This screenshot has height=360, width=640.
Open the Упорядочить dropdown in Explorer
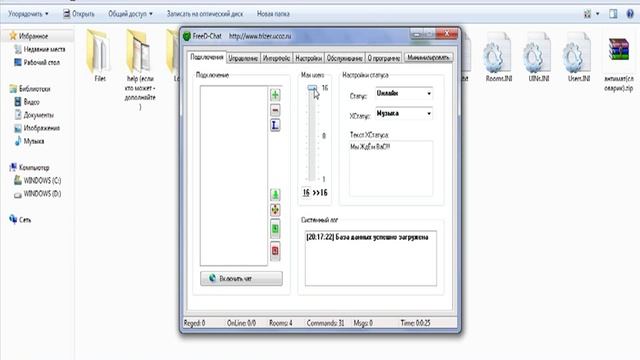(x=28, y=14)
